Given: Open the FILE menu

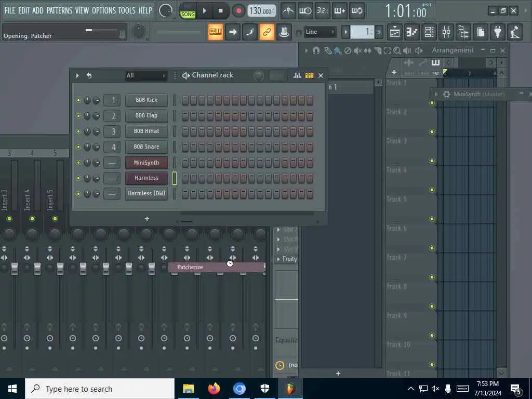Looking at the screenshot, I should click(10, 10).
